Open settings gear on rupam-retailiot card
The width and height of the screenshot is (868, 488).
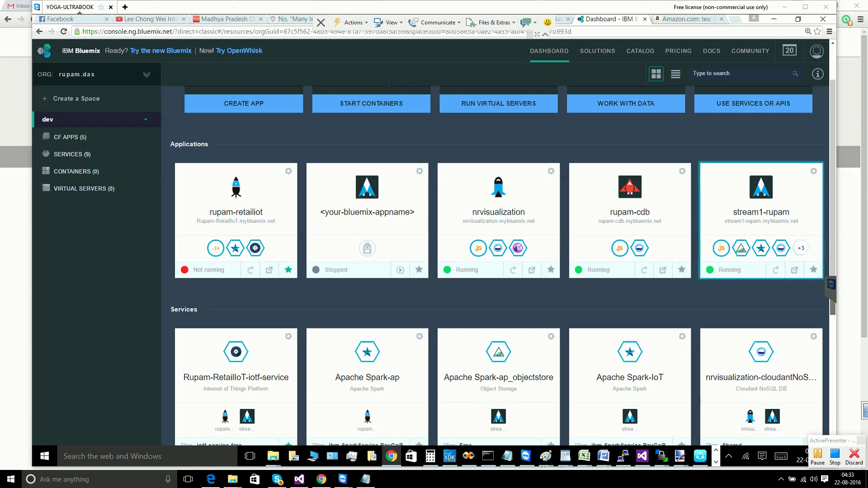pyautogui.click(x=288, y=171)
